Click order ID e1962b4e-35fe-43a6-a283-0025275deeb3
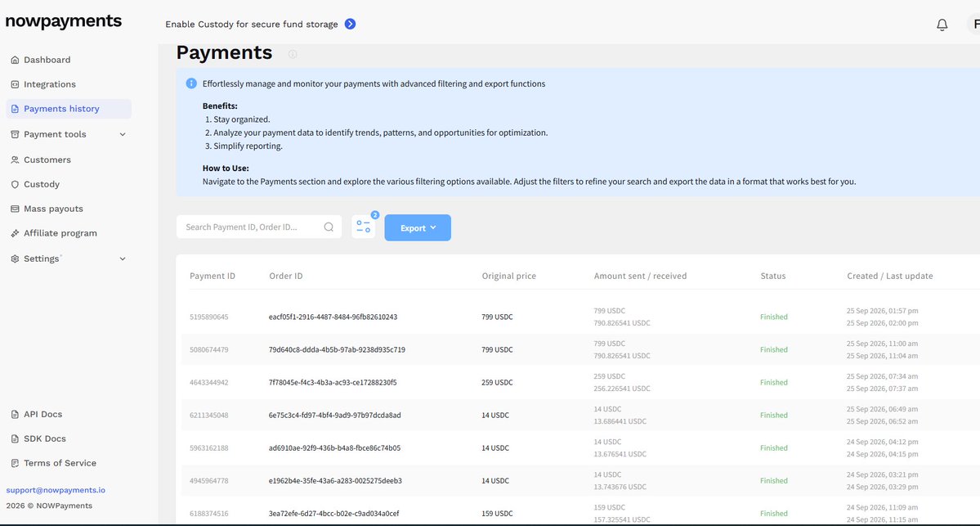 (335, 481)
